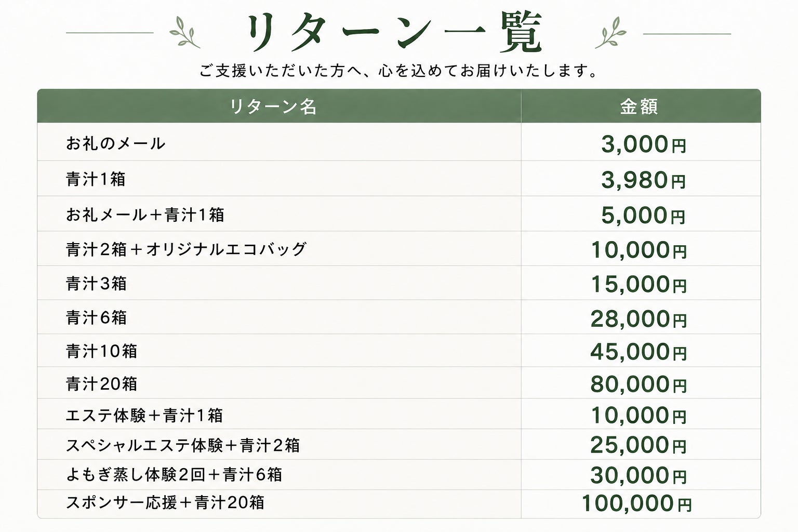Select スペシャルエステ体験＋青汁2箱 row
The width and height of the screenshot is (798, 532).
tap(399, 445)
